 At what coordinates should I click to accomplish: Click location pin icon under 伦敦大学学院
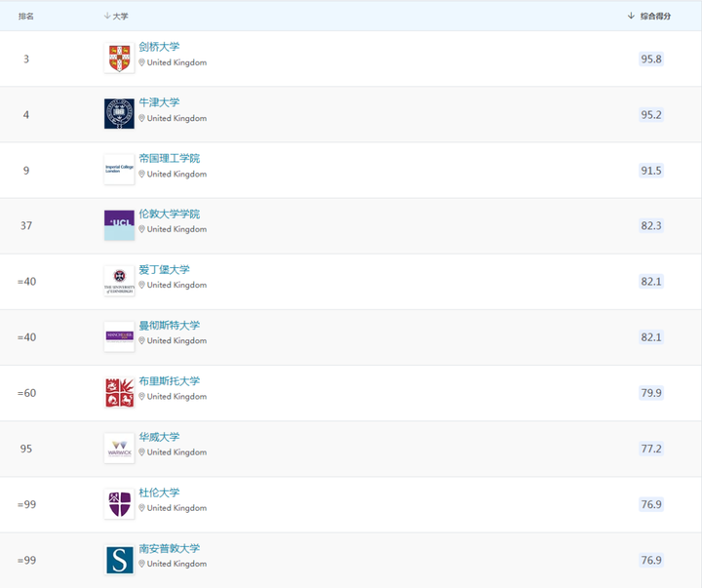[x=142, y=229]
